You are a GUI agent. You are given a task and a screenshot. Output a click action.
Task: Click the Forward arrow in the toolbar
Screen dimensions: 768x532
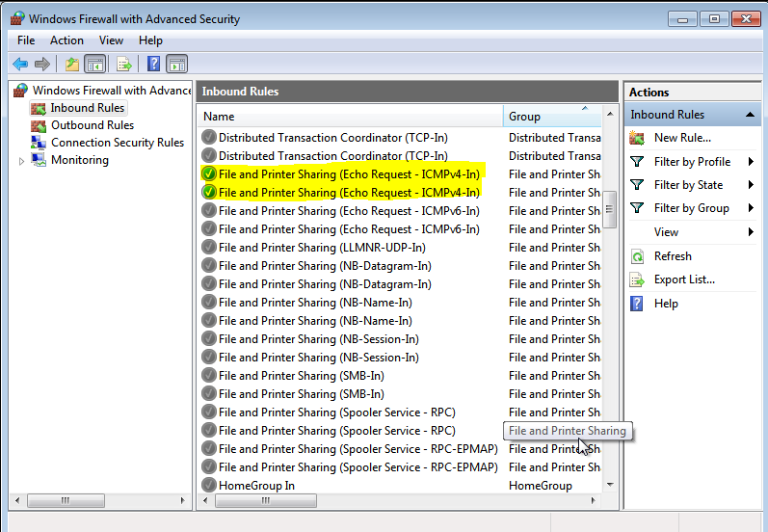(x=42, y=64)
